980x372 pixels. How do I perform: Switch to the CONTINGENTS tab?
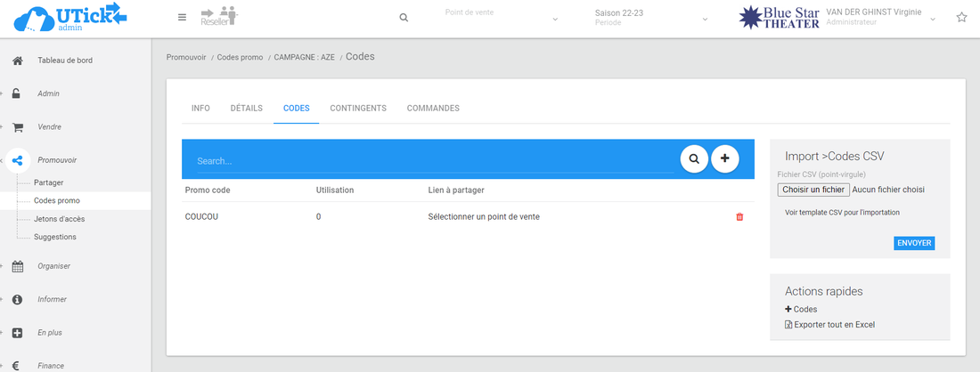[358, 109]
